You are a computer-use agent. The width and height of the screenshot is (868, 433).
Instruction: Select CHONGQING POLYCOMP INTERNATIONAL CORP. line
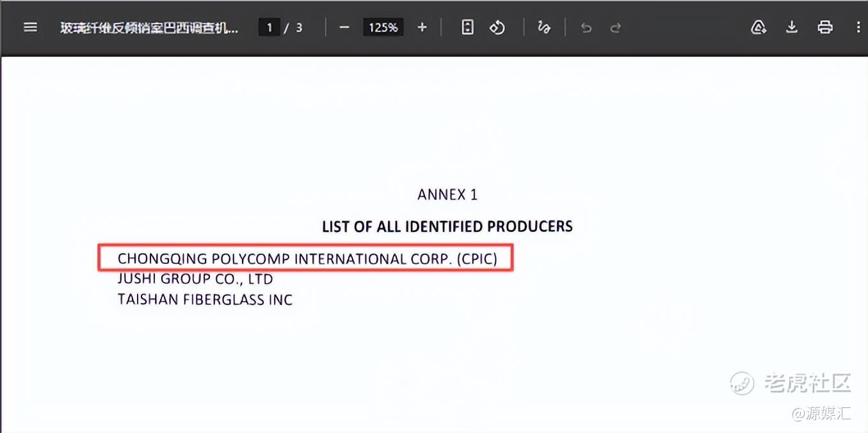coord(307,259)
